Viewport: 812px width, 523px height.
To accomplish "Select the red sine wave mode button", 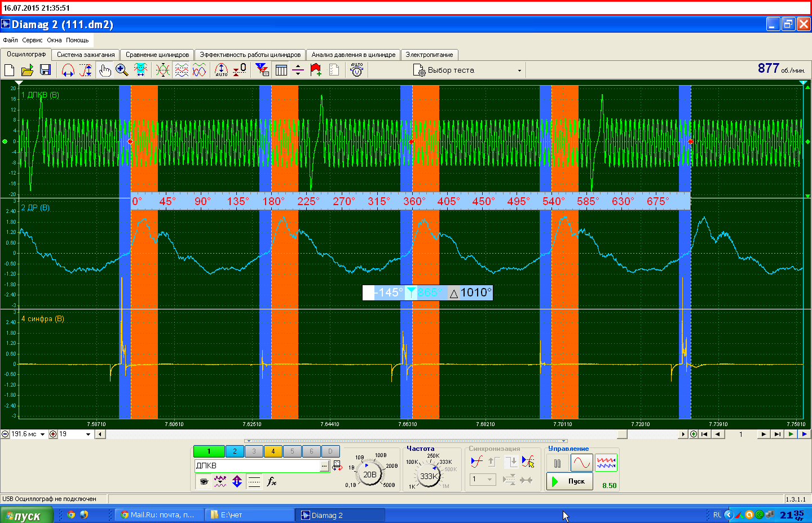I will [x=581, y=463].
